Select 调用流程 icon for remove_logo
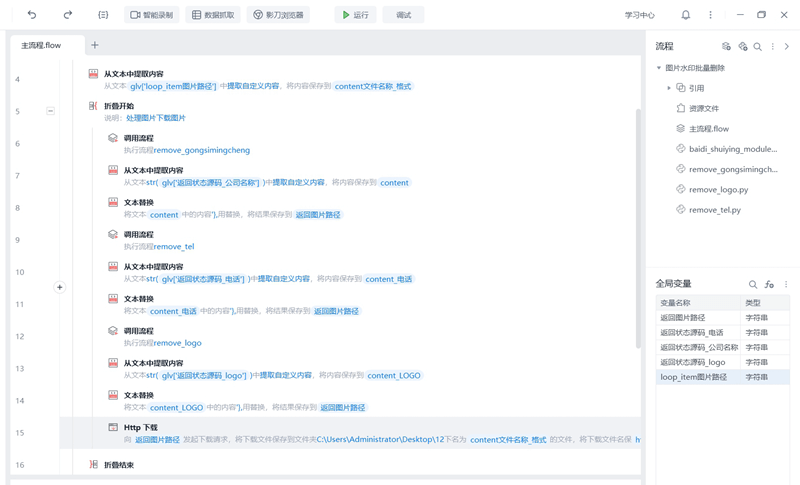 113,331
